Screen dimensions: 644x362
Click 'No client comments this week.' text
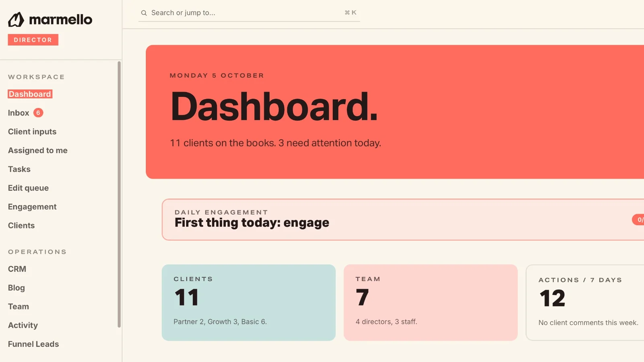588,323
